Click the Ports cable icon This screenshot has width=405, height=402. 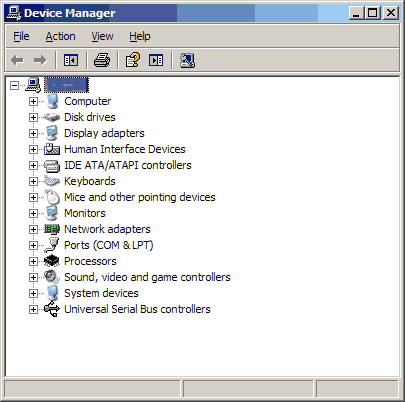coord(52,245)
